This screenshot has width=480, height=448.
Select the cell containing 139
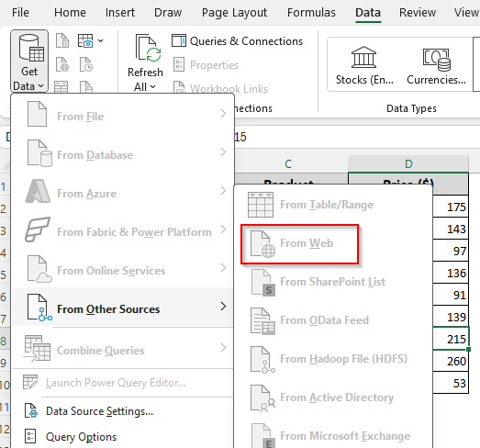coord(451,317)
